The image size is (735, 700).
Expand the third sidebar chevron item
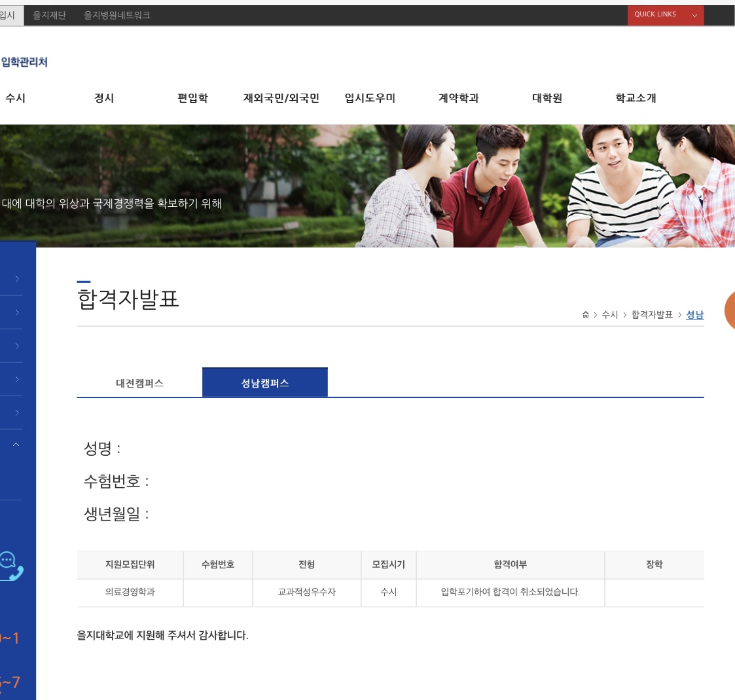(17, 346)
